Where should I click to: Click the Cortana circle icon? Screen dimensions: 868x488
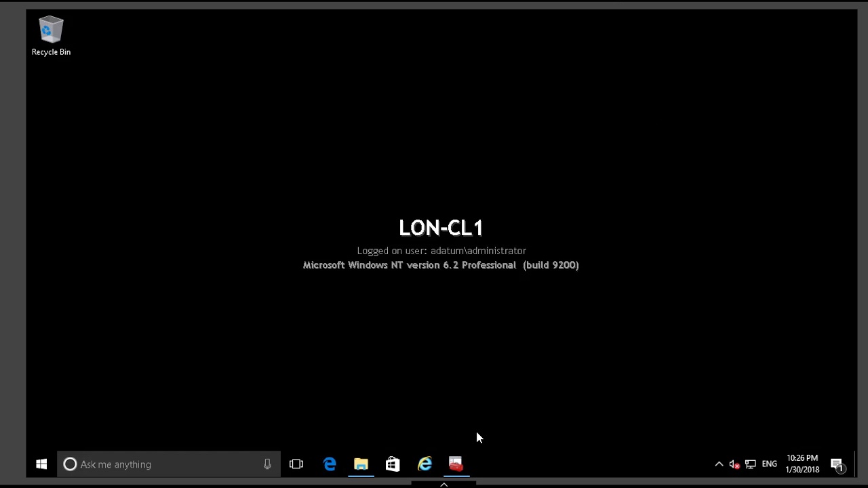click(70, 464)
